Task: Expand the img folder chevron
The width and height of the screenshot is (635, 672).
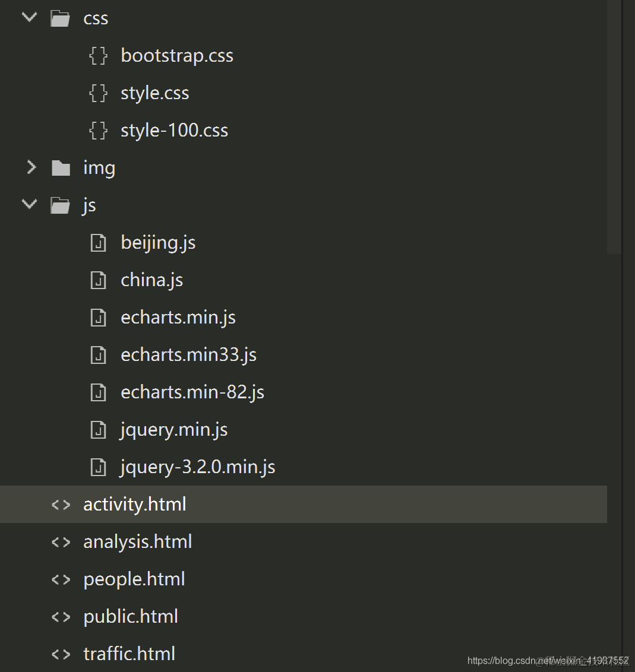Action: 31,167
